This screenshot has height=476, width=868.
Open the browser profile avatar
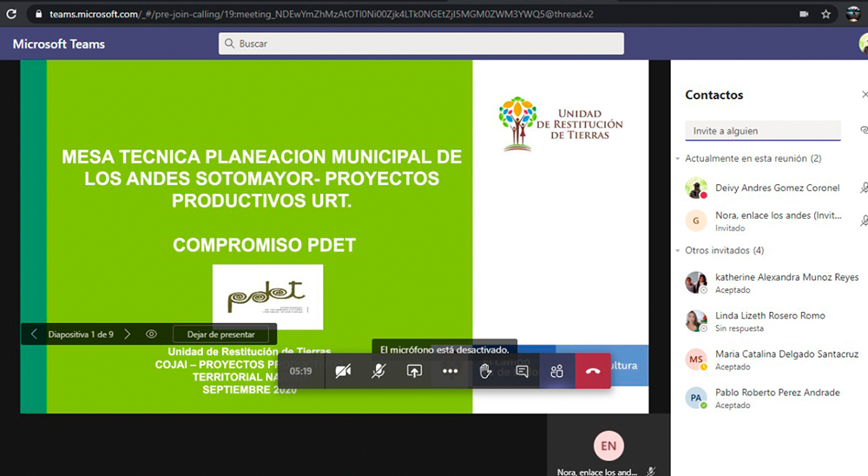pyautogui.click(x=853, y=14)
